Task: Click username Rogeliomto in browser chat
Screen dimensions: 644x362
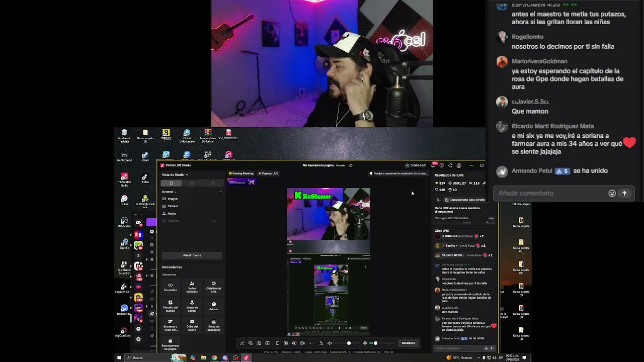Action: (527, 37)
